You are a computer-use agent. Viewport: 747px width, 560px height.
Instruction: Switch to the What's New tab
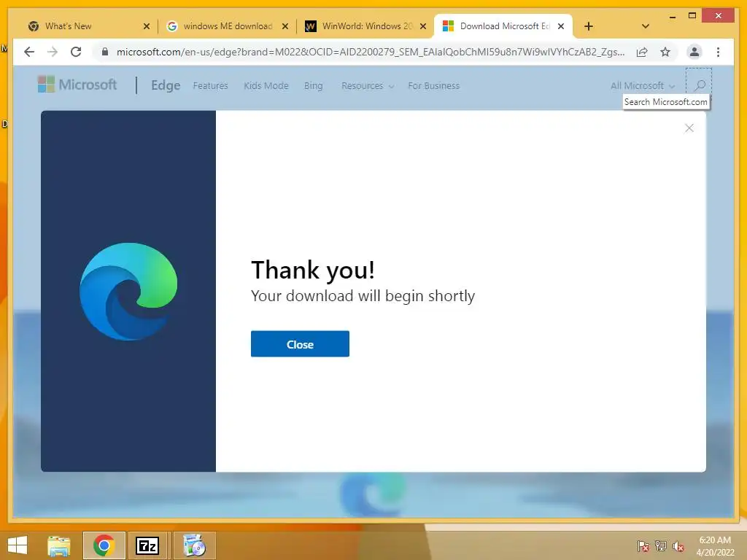point(85,26)
